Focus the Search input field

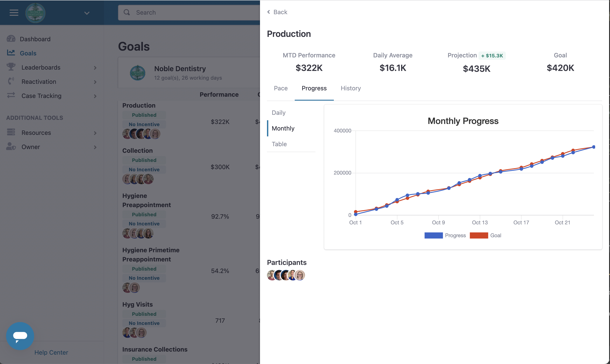(x=189, y=12)
